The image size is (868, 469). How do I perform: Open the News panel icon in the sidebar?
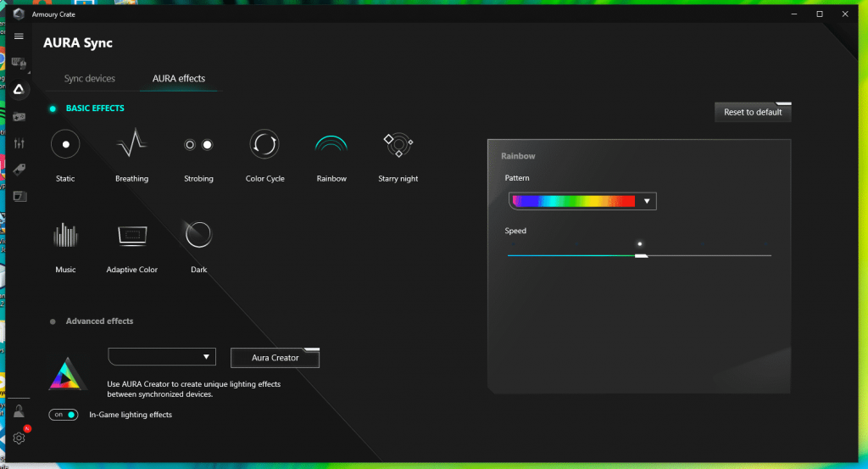click(x=19, y=196)
